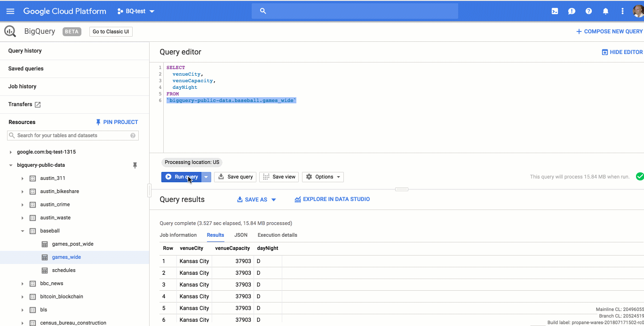Viewport: 644px width, 326px height.
Task: Open the notifications bell
Action: 605,11
